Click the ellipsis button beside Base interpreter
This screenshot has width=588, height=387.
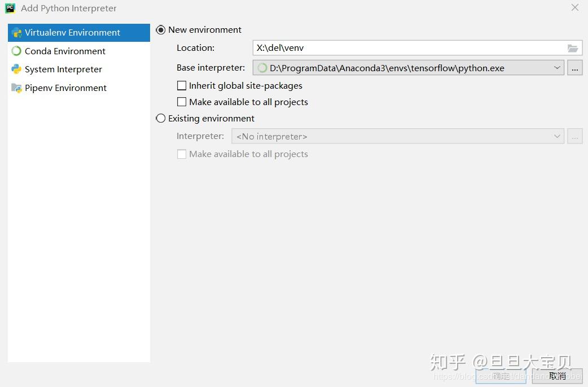click(574, 67)
